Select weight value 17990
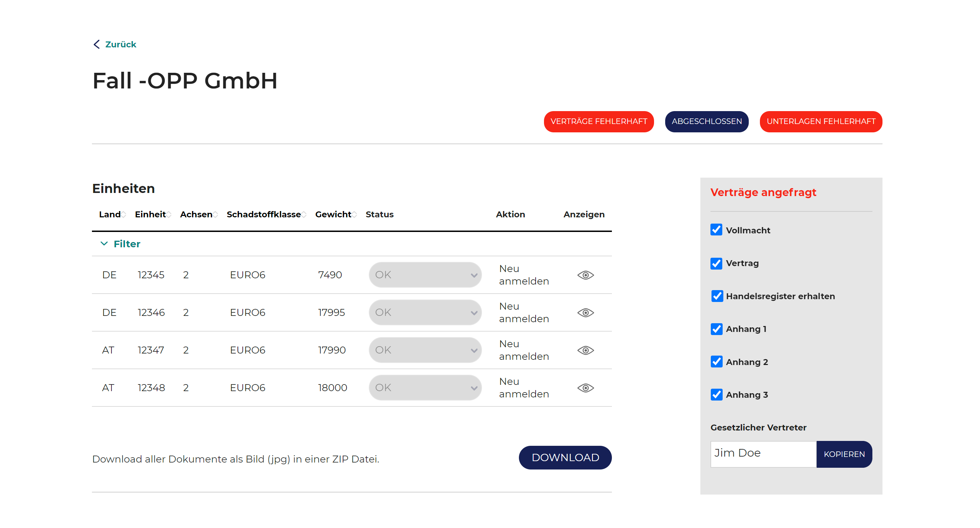This screenshot has height=528, width=980. (x=332, y=350)
